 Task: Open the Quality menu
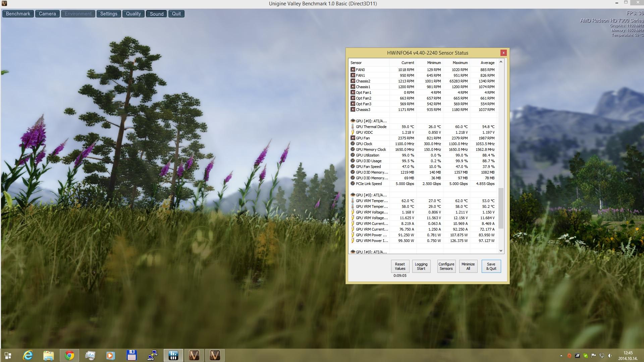tap(133, 14)
